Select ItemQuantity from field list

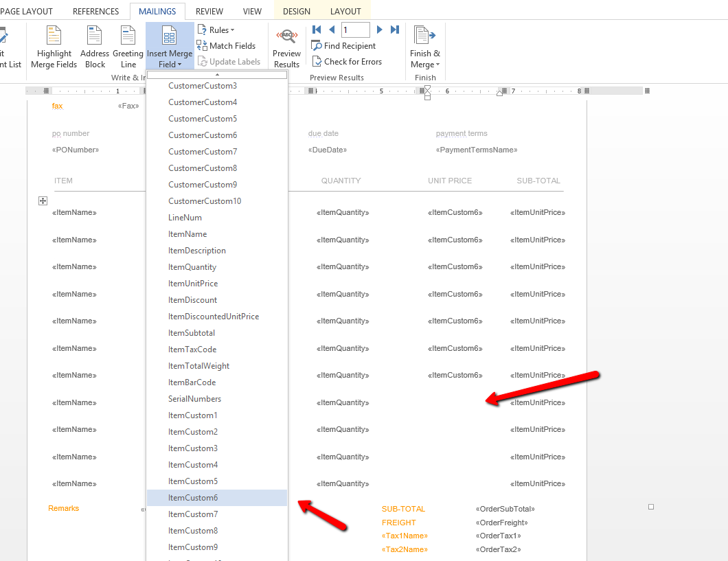point(217,267)
